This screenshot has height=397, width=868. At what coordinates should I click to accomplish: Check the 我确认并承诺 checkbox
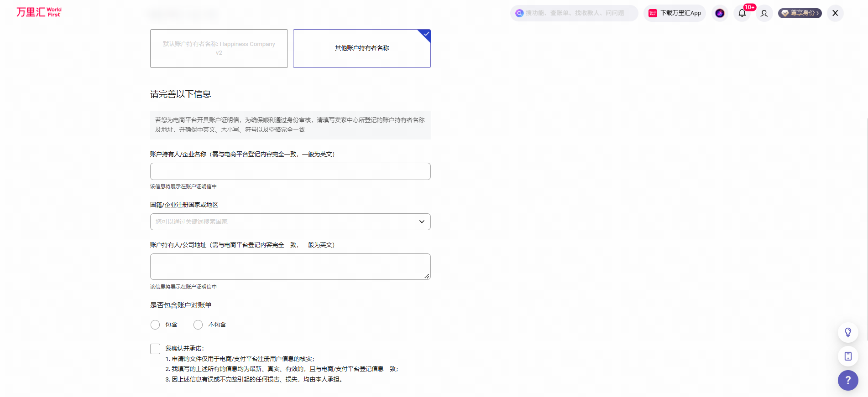(x=155, y=349)
